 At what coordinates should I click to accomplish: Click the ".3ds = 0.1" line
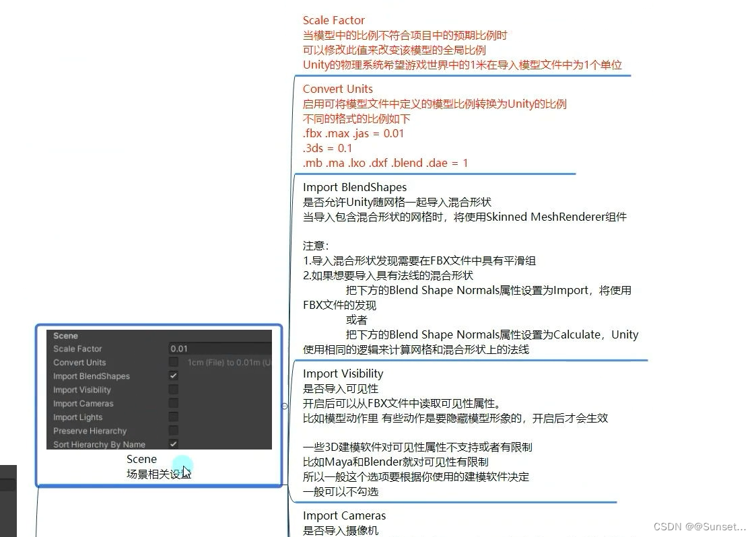click(x=327, y=148)
